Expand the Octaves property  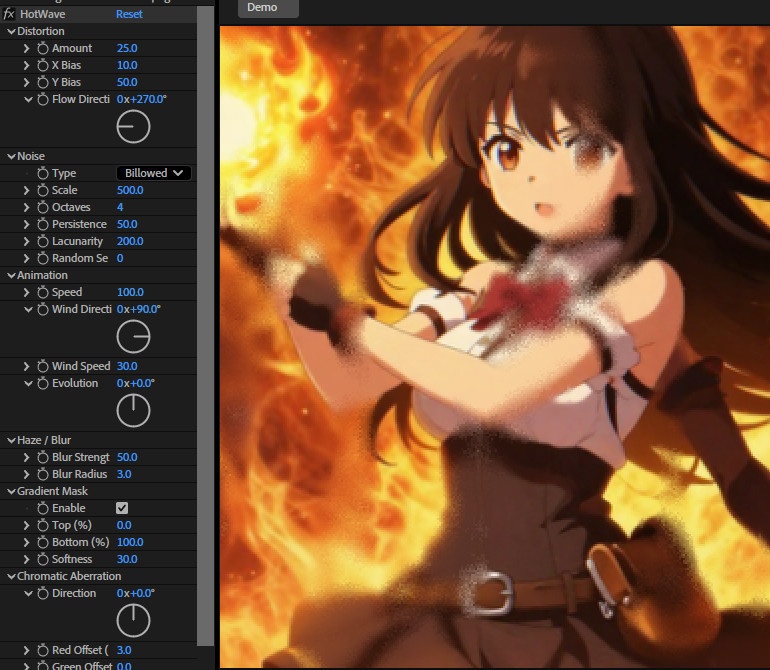coord(27,207)
